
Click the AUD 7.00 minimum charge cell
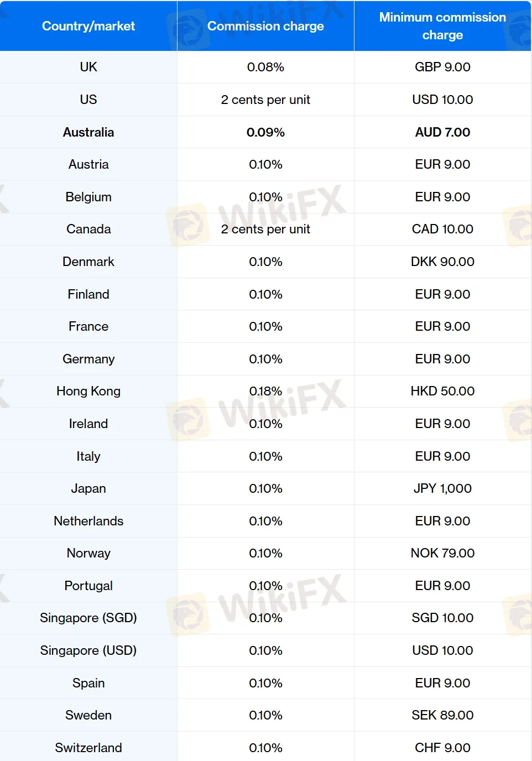click(442, 132)
